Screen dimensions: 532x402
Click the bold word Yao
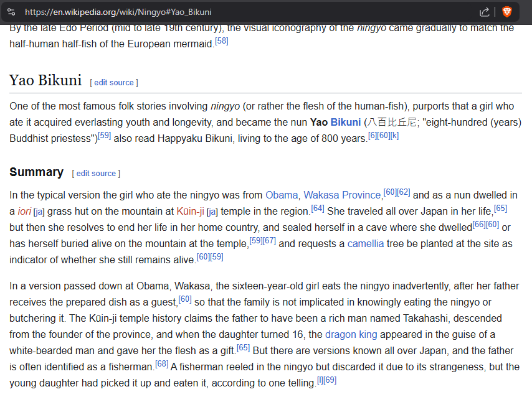tap(318, 122)
